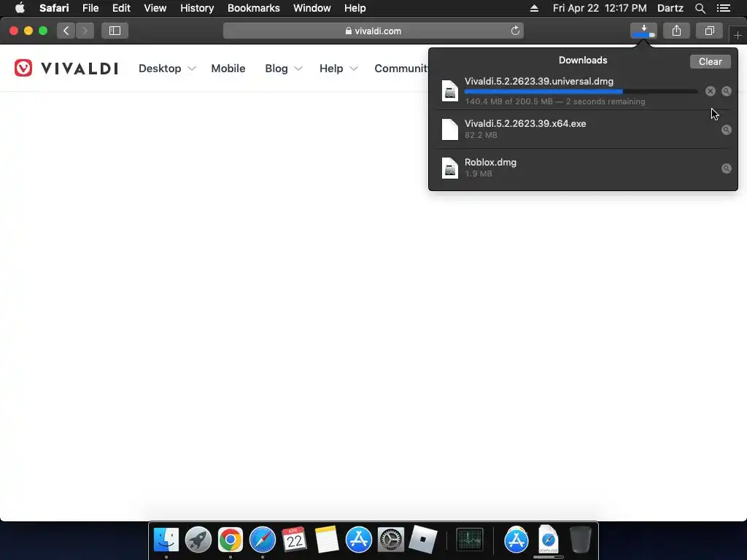The height and width of the screenshot is (560, 747).
Task: Open the Trash in the Dock
Action: [580, 540]
